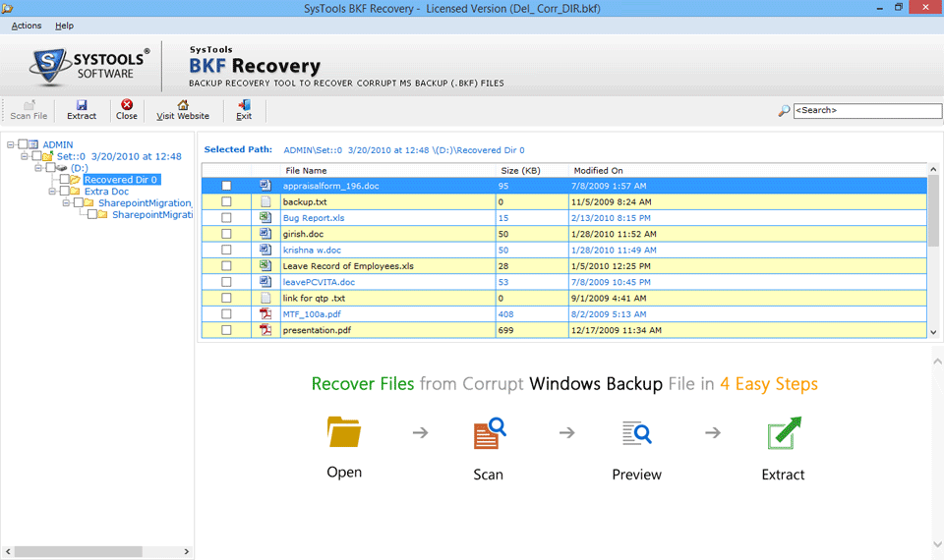Image resolution: width=944 pixels, height=560 pixels.
Task: Check the presentation.pdf checkbox
Action: point(226,330)
